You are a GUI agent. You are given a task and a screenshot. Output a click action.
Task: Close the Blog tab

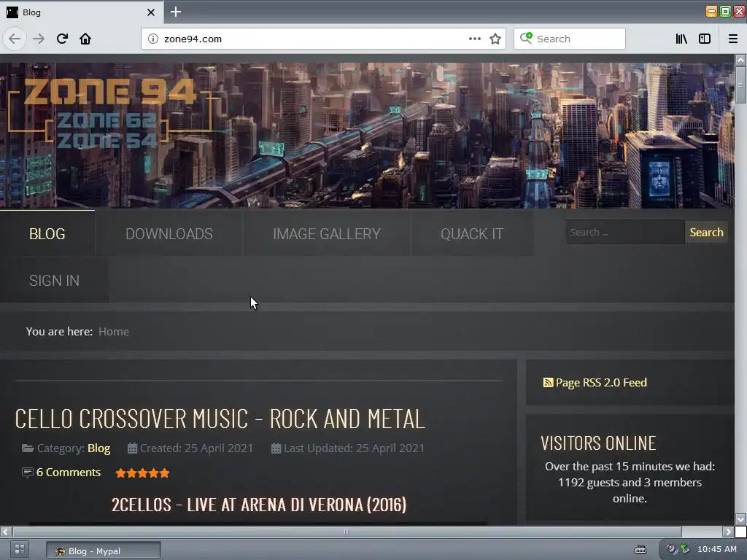(150, 12)
